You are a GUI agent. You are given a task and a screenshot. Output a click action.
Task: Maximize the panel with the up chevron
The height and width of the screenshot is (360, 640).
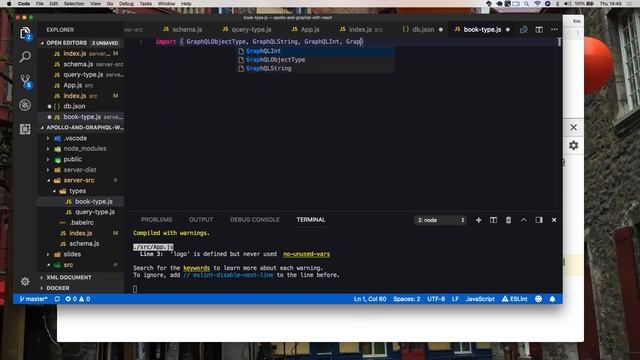click(524, 220)
